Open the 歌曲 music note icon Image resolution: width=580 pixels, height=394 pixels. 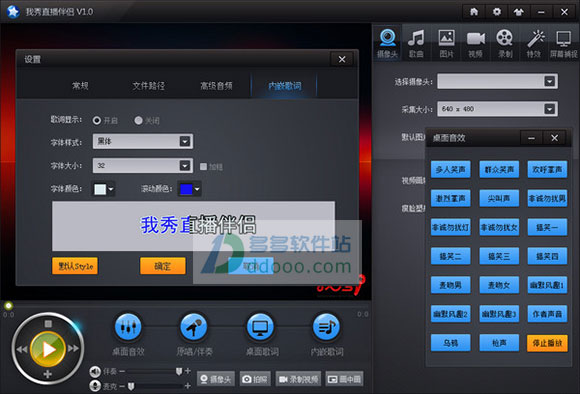pos(417,43)
